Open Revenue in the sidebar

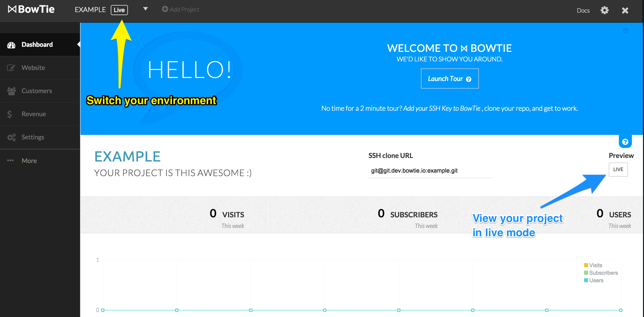[x=40, y=114]
